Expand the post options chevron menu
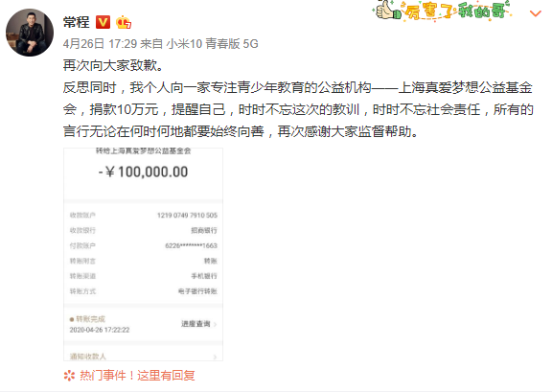This screenshot has height=392, width=552. [x=536, y=13]
